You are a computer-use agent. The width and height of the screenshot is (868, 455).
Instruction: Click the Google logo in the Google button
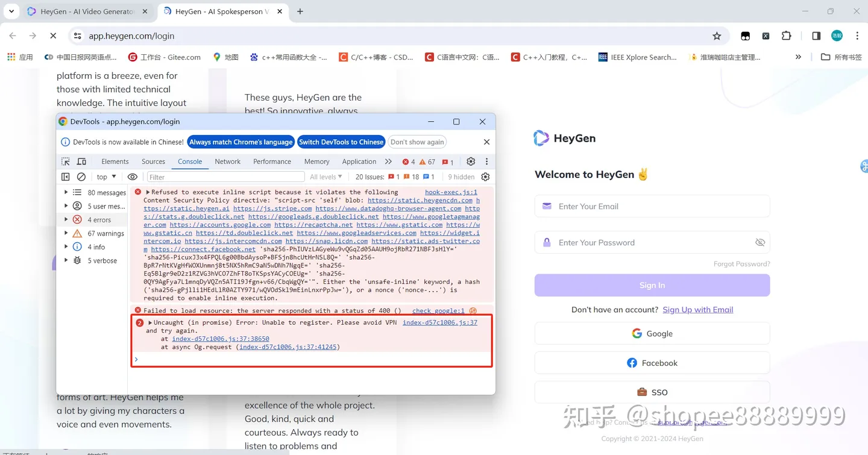637,333
